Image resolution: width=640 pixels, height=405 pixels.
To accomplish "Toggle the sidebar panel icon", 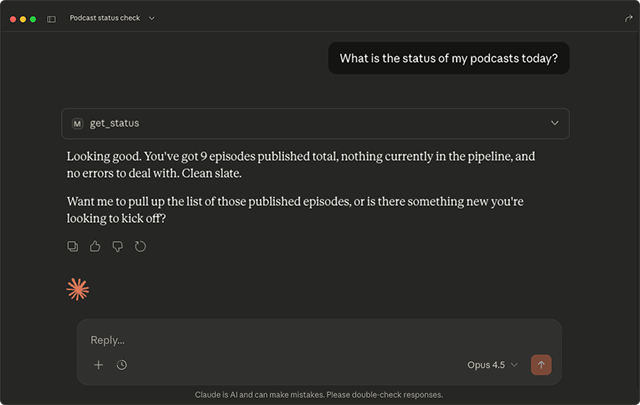I will click(x=51, y=19).
